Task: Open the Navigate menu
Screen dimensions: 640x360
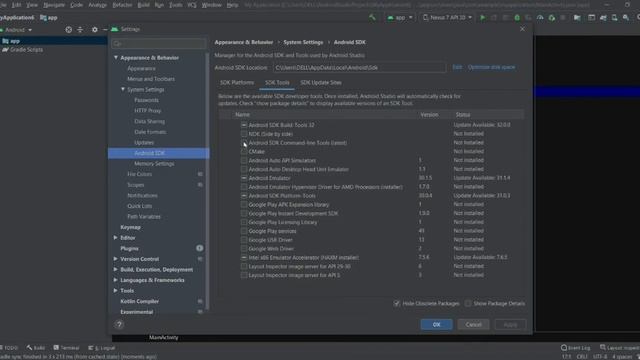Action: 54,5
